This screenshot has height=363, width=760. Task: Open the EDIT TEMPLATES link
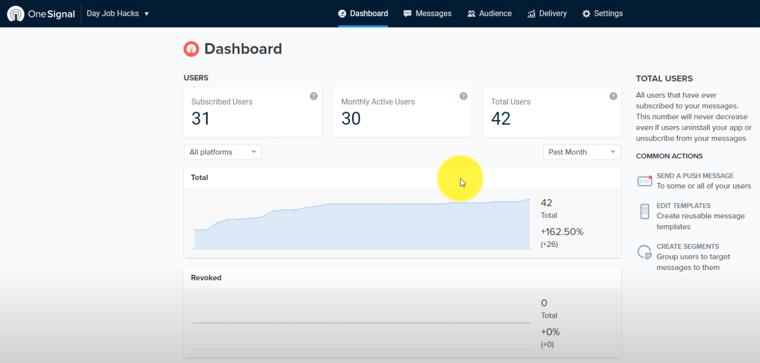(683, 205)
